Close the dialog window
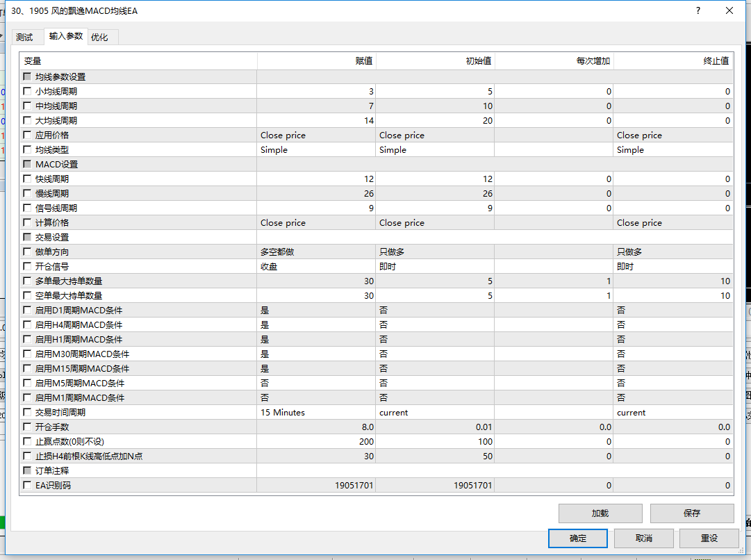751x560 pixels. point(729,10)
